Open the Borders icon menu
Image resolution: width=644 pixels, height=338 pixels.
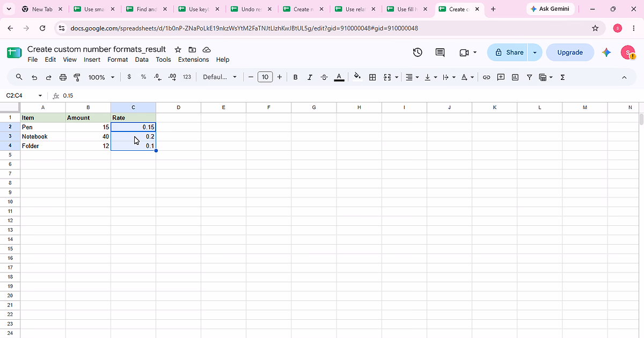[372, 77]
